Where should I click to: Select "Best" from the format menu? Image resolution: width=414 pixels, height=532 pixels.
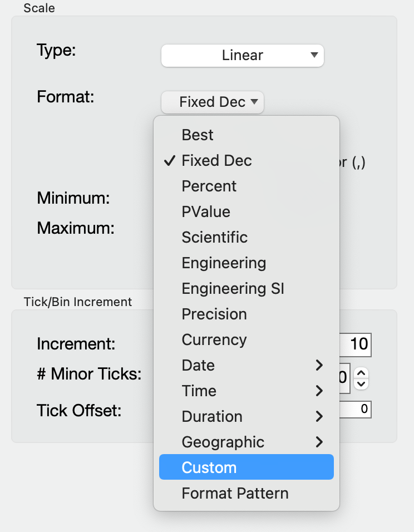pos(197,135)
